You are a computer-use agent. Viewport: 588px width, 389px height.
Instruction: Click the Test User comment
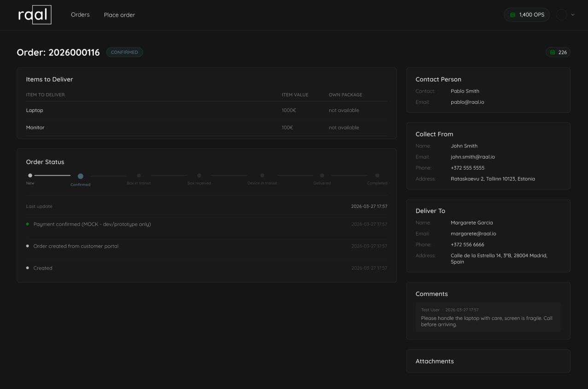(x=488, y=318)
